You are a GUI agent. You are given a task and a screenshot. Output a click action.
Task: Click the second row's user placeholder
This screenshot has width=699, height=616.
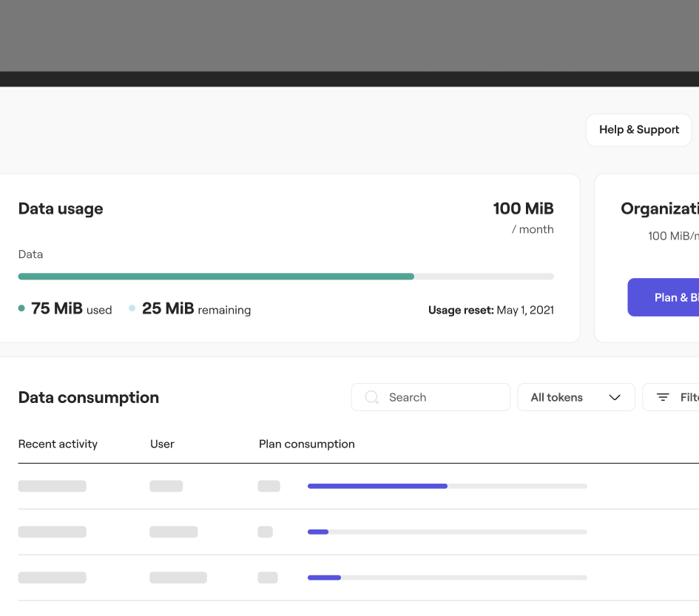point(173,532)
